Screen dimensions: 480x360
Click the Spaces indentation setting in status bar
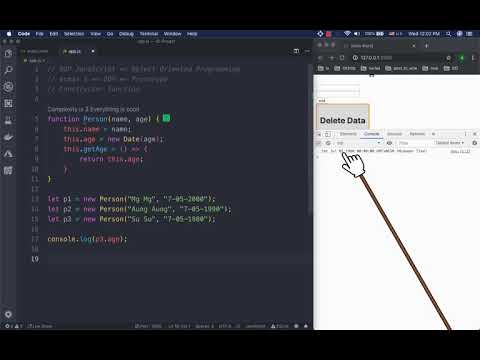pyautogui.click(x=204, y=326)
